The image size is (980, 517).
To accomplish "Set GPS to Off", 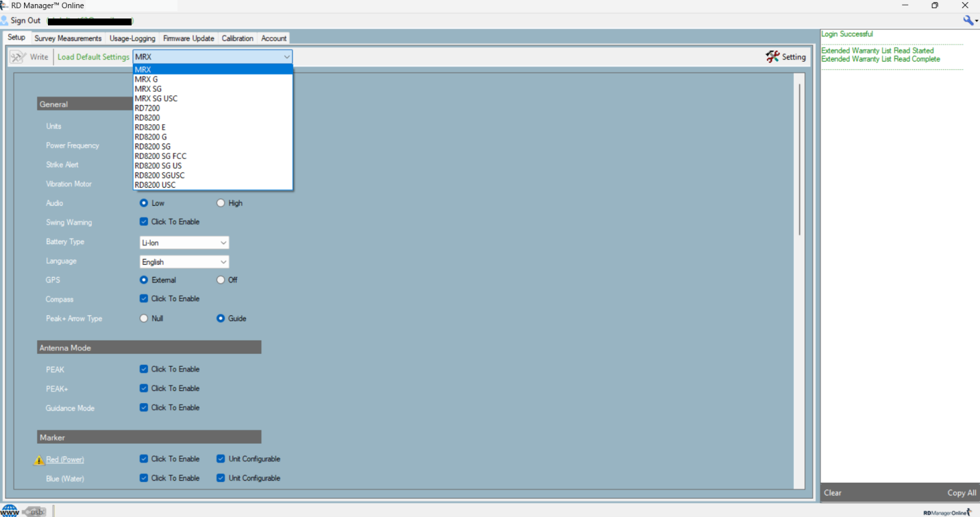I will point(221,280).
